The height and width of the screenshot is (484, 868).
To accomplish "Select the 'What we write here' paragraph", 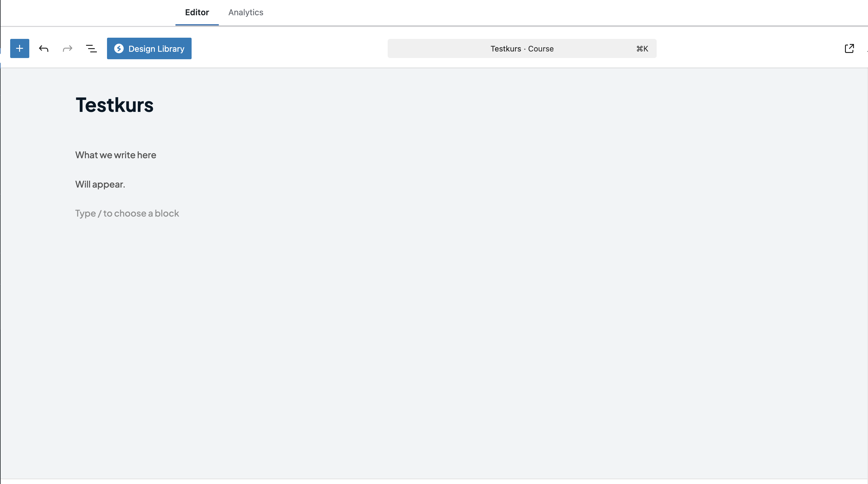I will (116, 155).
